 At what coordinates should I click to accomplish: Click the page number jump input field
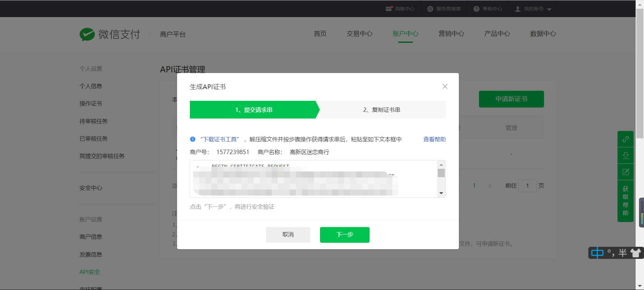pyautogui.click(x=527, y=186)
